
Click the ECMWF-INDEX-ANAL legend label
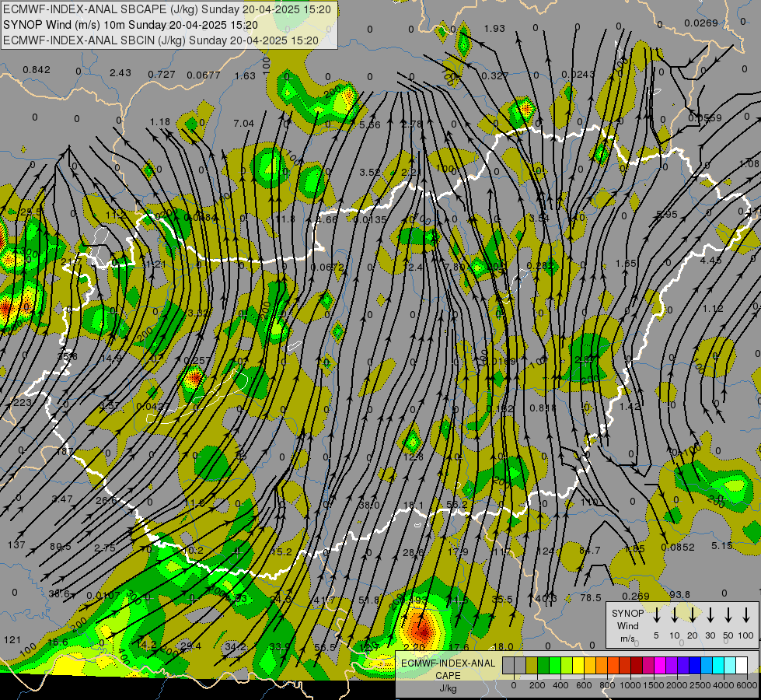coord(448,663)
